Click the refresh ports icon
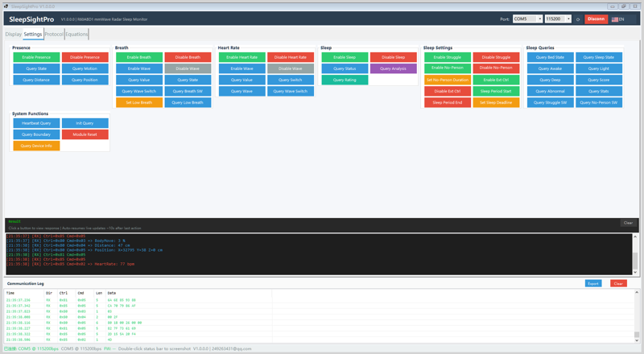 (578, 19)
